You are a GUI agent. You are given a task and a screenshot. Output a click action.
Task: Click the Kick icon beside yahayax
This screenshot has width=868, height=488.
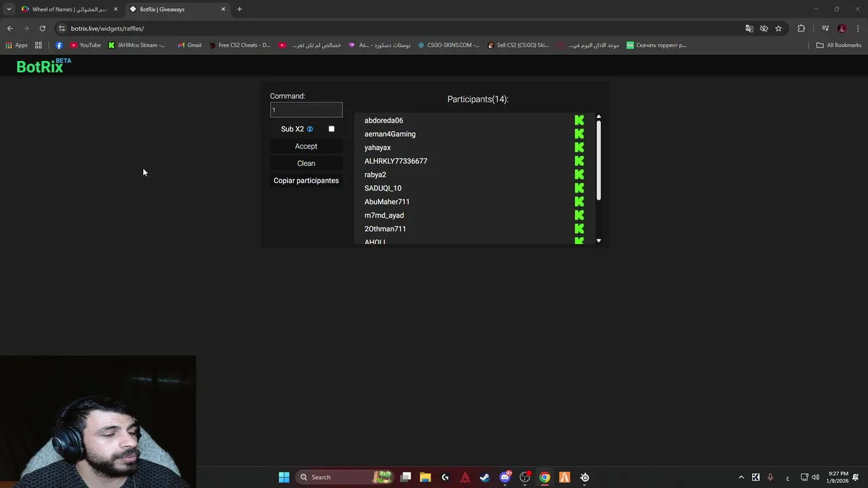click(x=579, y=147)
